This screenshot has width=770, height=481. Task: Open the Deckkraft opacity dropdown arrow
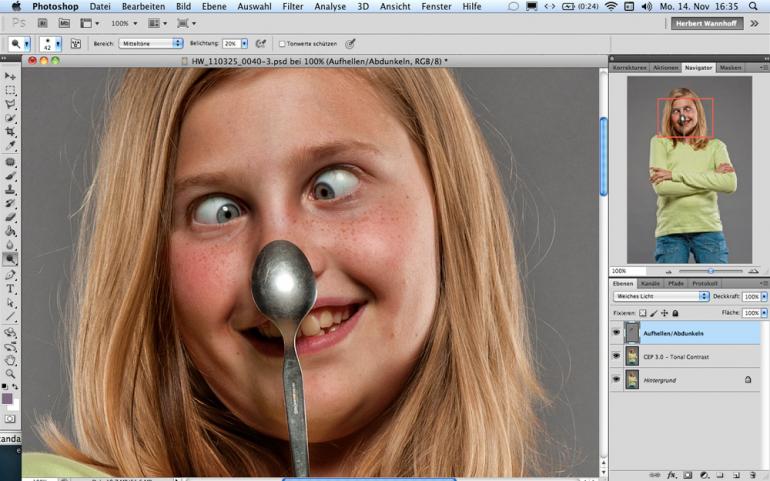pos(764,296)
